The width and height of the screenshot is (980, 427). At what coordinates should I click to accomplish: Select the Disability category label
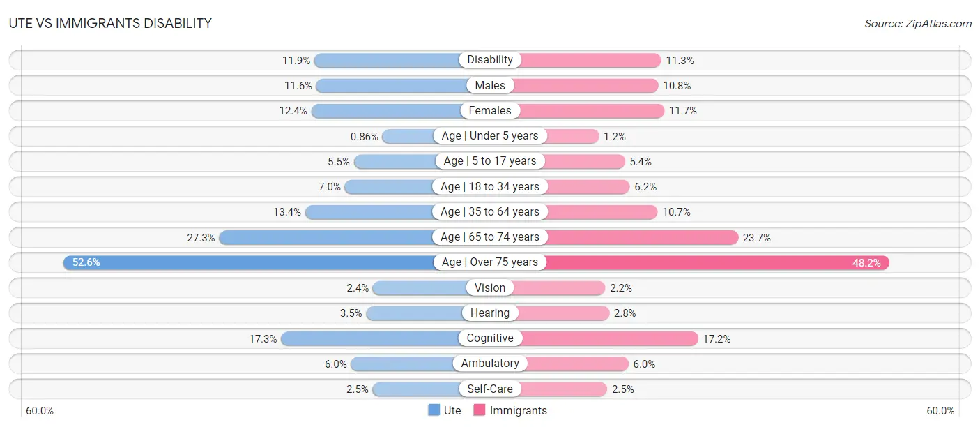coord(490,60)
